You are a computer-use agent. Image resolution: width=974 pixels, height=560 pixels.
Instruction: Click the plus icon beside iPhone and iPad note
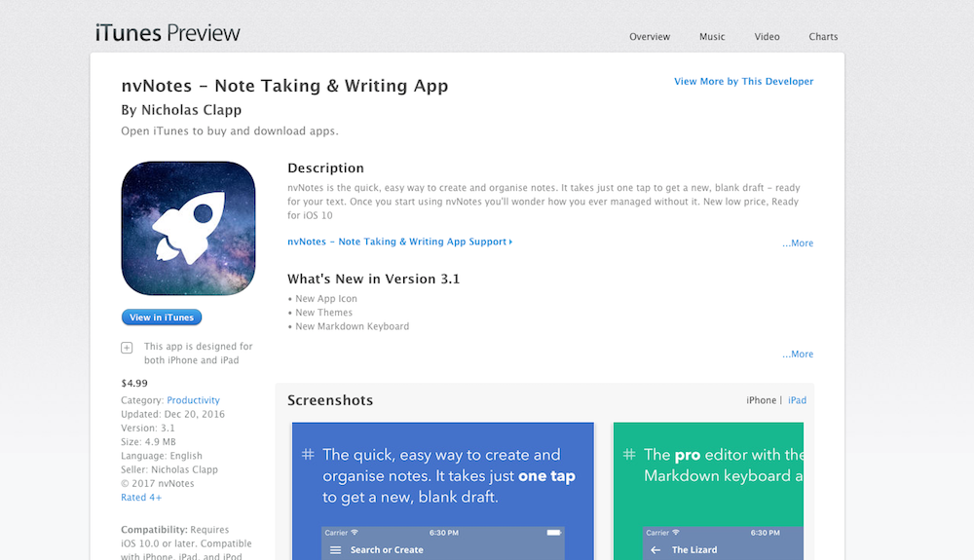click(x=127, y=348)
